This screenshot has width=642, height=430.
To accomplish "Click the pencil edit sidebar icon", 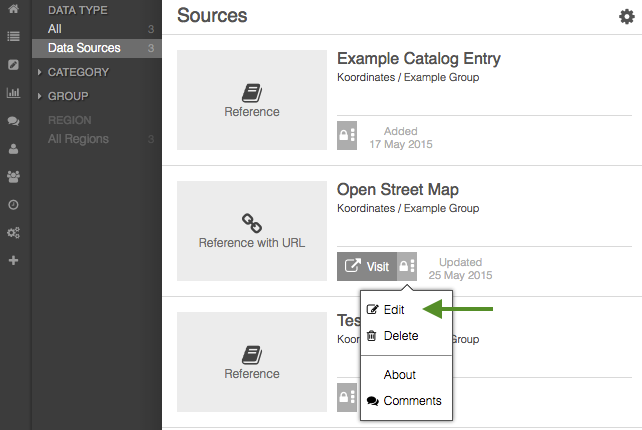I will pos(14,65).
